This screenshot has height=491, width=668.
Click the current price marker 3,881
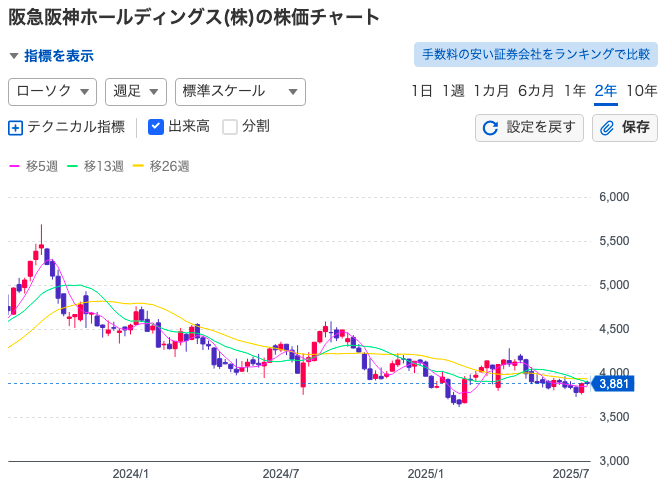[613, 384]
